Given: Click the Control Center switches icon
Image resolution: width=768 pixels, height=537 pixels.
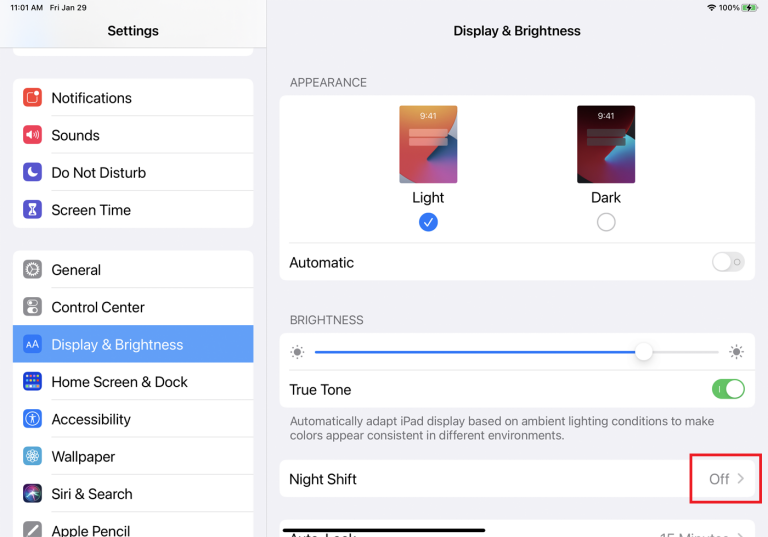Looking at the screenshot, I should click(x=32, y=307).
